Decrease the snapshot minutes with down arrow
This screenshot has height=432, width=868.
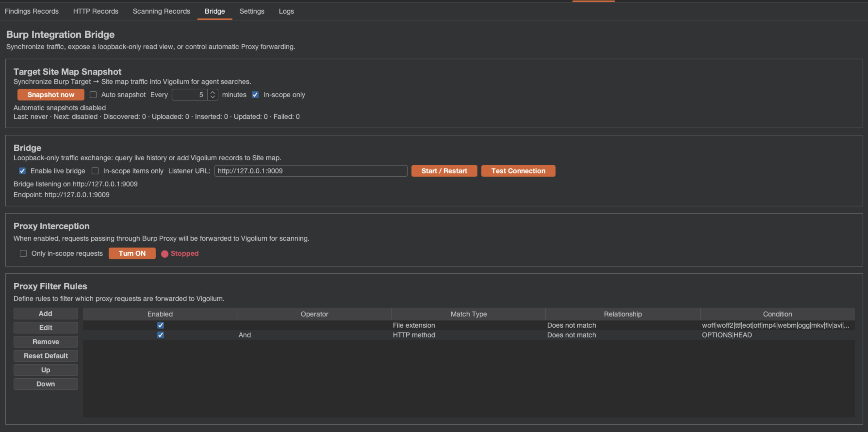(213, 97)
